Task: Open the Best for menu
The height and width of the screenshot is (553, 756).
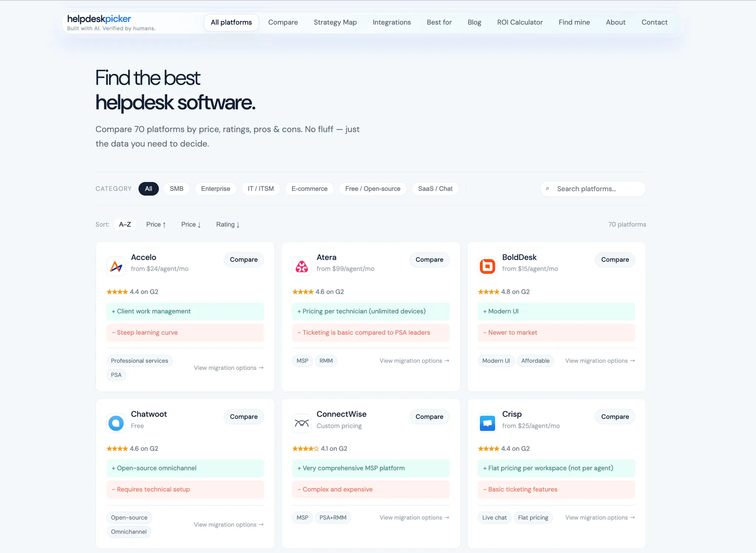Action: coord(439,22)
